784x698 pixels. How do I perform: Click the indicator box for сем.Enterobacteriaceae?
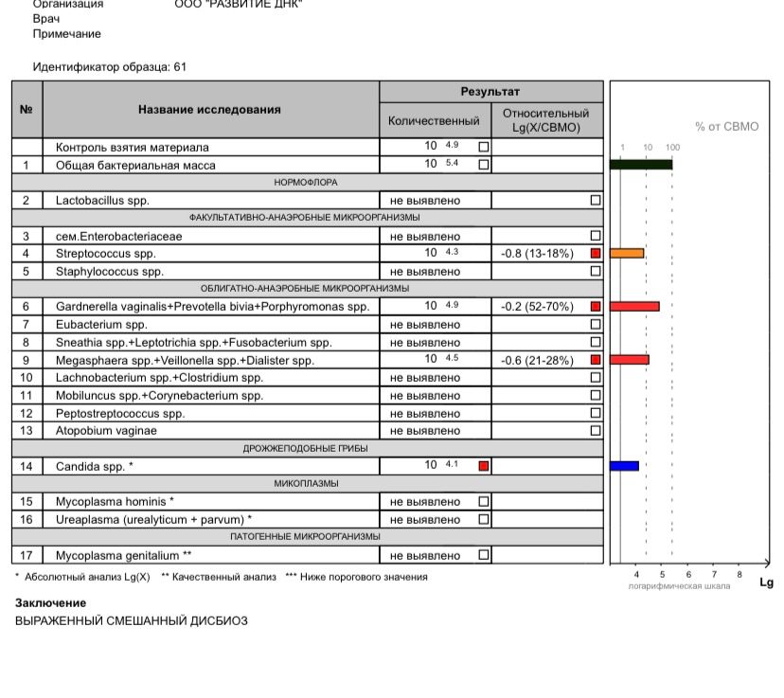[x=596, y=236]
